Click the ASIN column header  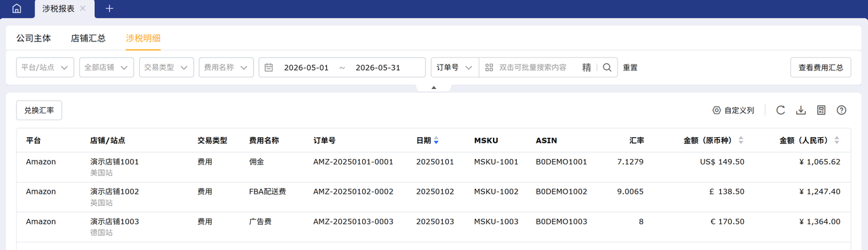[546, 141]
